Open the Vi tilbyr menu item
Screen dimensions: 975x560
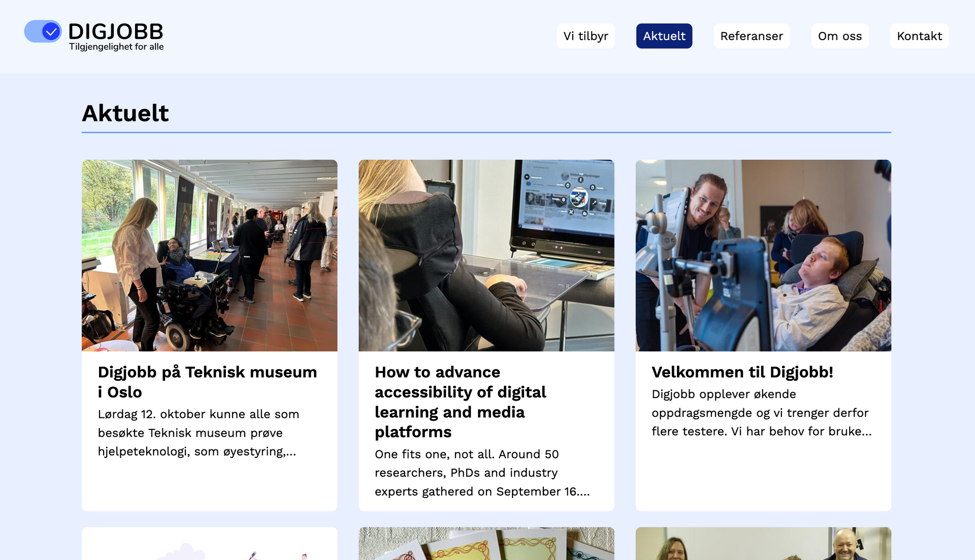[x=586, y=36]
